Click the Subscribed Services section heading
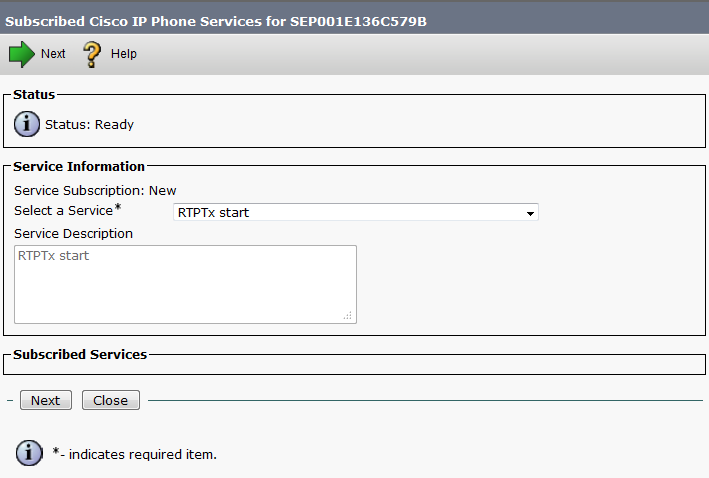The image size is (709, 478). point(80,354)
